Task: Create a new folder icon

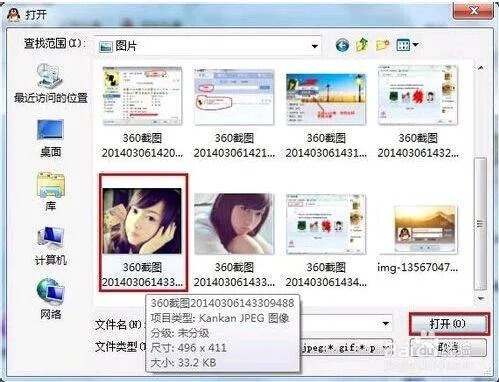Action: coord(383,45)
